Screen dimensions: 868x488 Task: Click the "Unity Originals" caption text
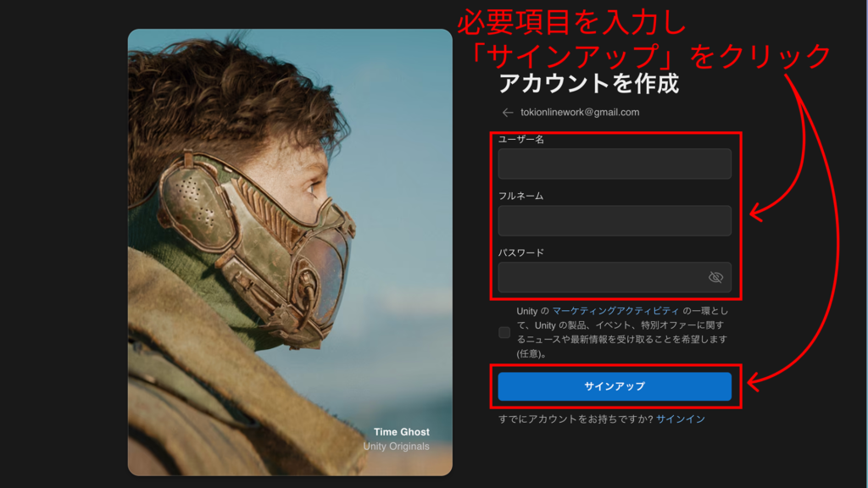pos(396,446)
